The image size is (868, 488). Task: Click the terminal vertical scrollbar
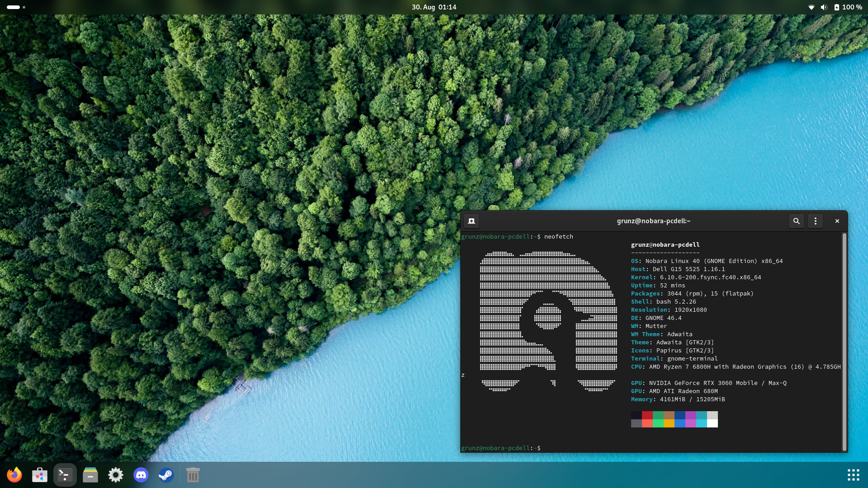click(x=844, y=342)
